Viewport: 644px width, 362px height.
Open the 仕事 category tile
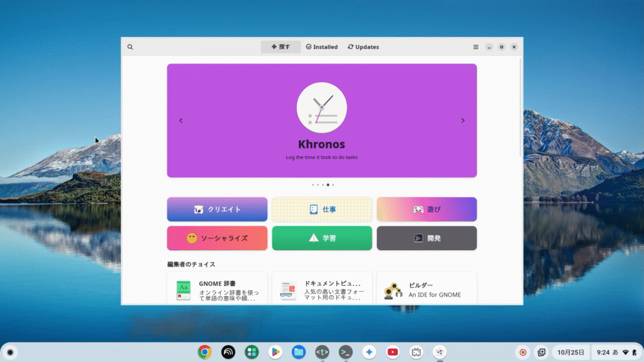point(322,209)
